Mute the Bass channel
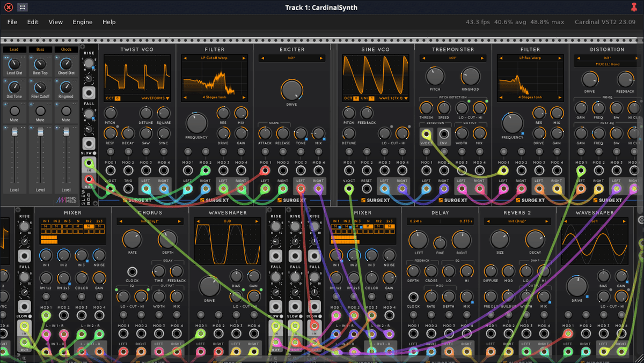The image size is (644, 363). click(x=40, y=111)
